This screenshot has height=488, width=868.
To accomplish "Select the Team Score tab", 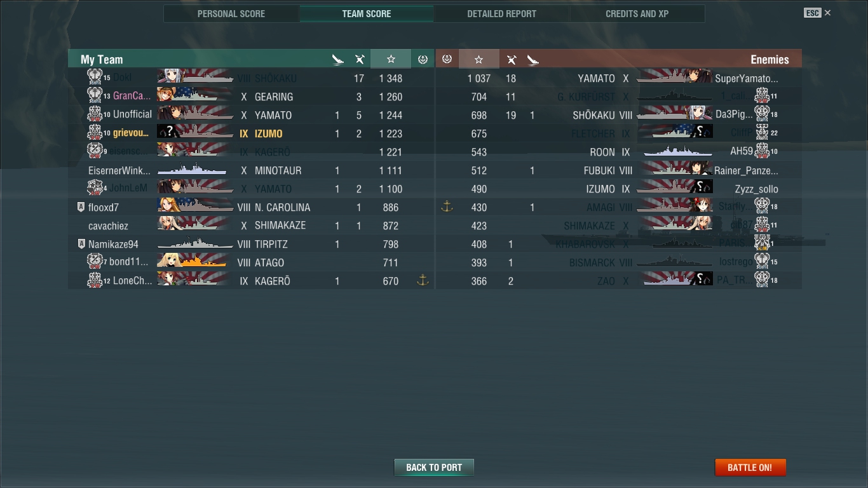I will coord(367,13).
